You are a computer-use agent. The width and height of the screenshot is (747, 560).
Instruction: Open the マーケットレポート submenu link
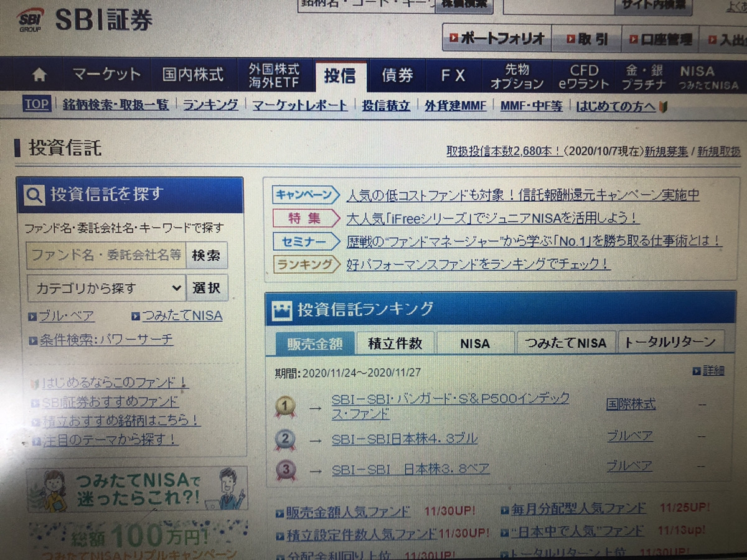point(300,106)
